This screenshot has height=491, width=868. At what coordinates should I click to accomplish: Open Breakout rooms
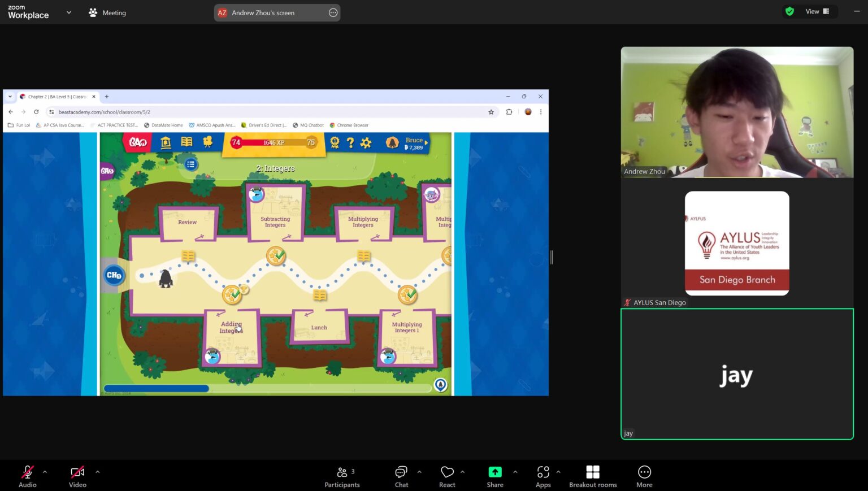593,476
